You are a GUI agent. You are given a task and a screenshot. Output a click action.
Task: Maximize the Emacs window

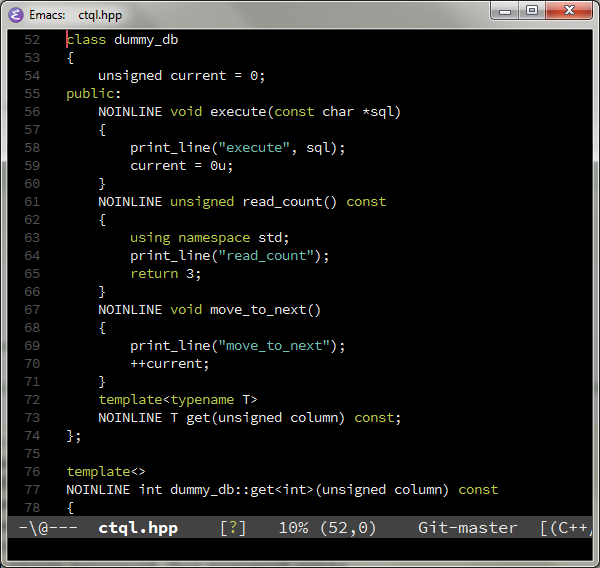click(533, 10)
